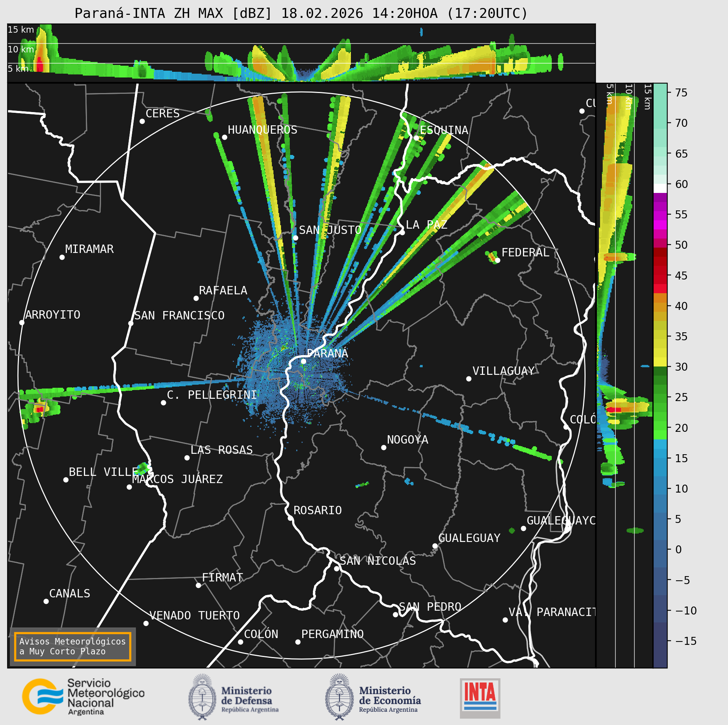Click the −15 value on the dBZ scale
Screen dimensions: 728x725
tap(686, 641)
